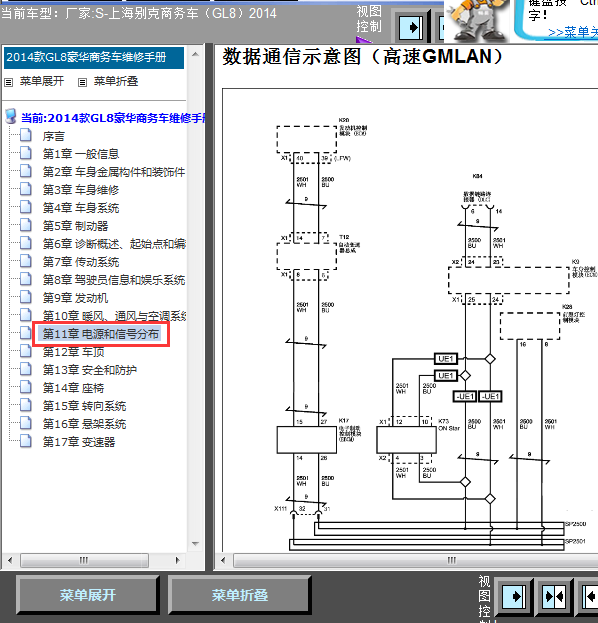The height and width of the screenshot is (623, 598).
Task: Open 第14章 座椅 chapter
Action: (74, 388)
